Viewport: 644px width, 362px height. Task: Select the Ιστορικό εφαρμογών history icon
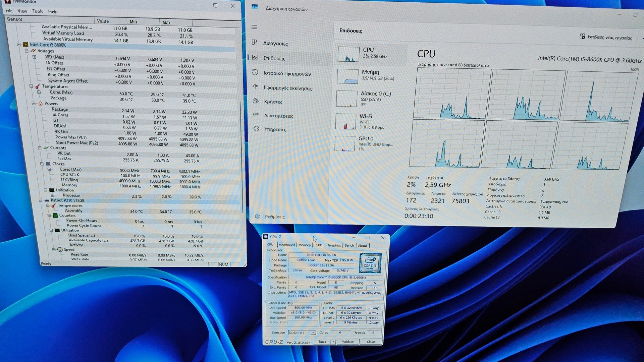click(x=255, y=72)
